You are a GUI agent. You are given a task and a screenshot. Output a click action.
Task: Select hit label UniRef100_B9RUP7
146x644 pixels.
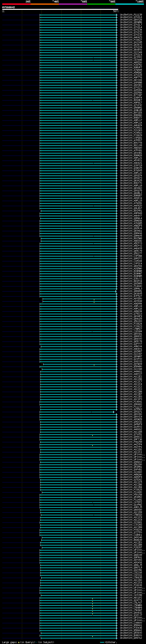pos(131,67)
